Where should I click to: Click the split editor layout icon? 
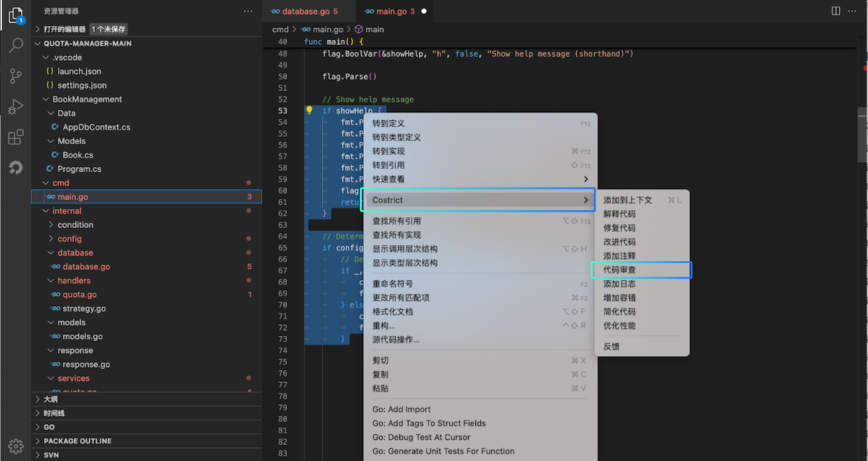[x=835, y=11]
